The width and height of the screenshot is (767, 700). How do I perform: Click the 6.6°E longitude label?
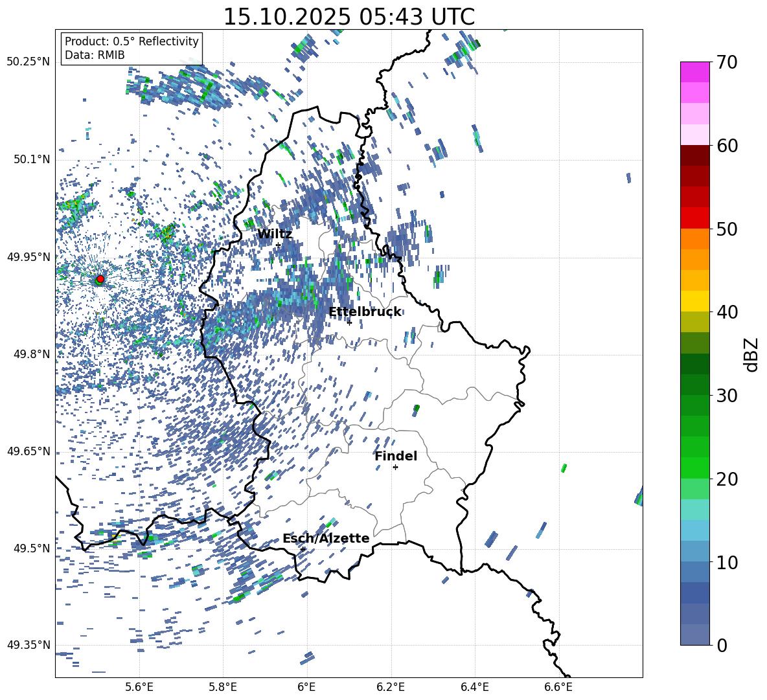click(558, 687)
